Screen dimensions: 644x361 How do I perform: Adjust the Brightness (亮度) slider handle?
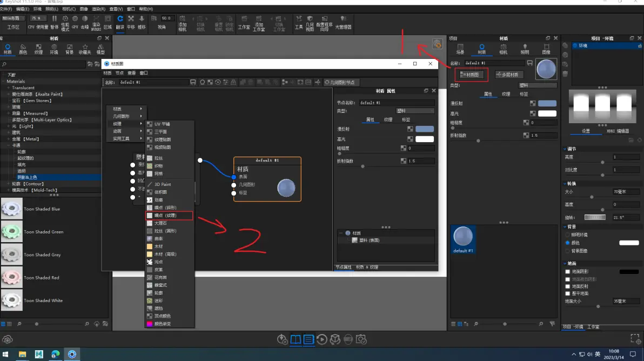tap(602, 162)
